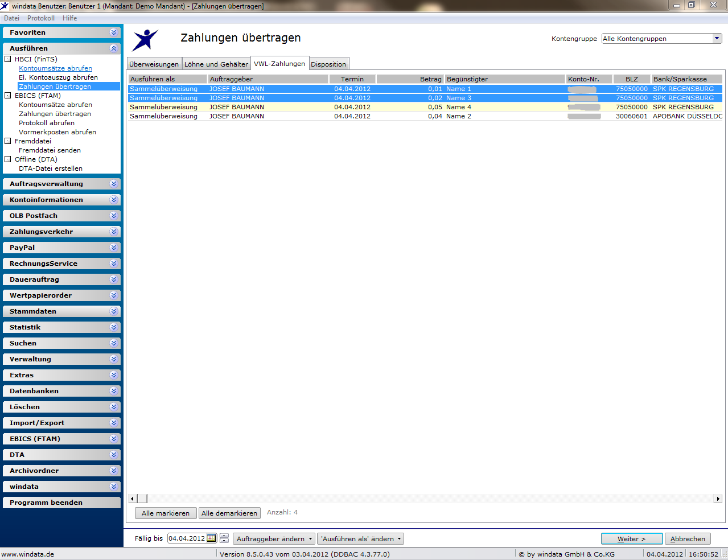Select Vormerkposten abrufen in the tree

click(x=57, y=132)
